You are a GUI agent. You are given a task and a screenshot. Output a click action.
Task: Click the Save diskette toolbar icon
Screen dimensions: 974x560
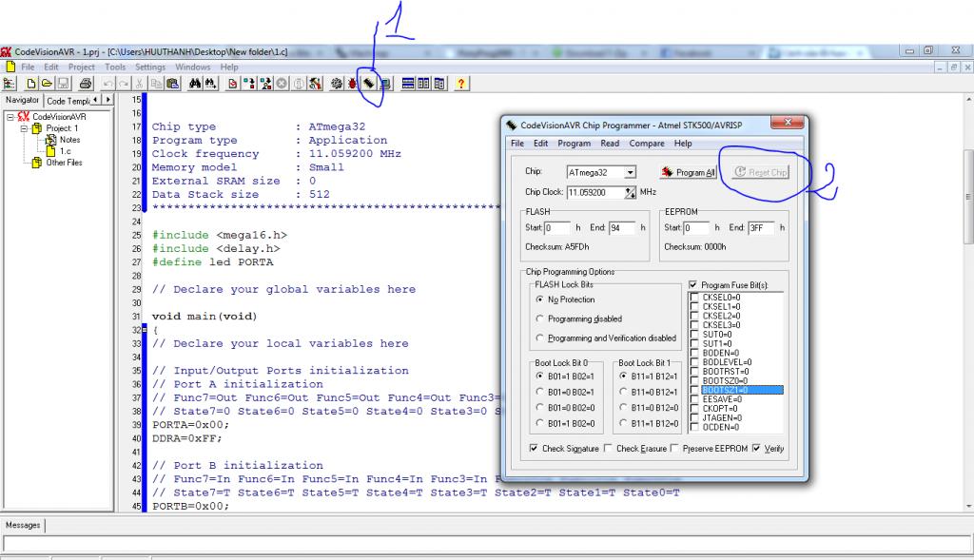pyautogui.click(x=64, y=84)
